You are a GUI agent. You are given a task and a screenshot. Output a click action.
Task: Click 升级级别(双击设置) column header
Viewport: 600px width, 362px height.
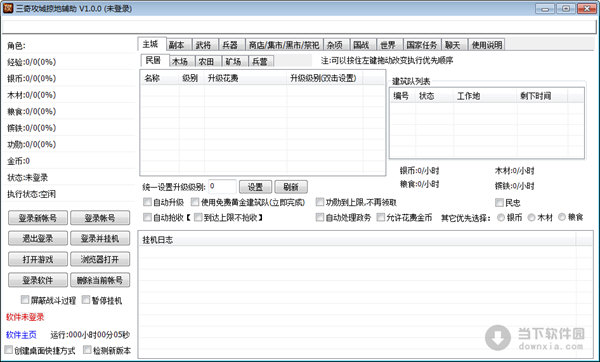coord(325,78)
